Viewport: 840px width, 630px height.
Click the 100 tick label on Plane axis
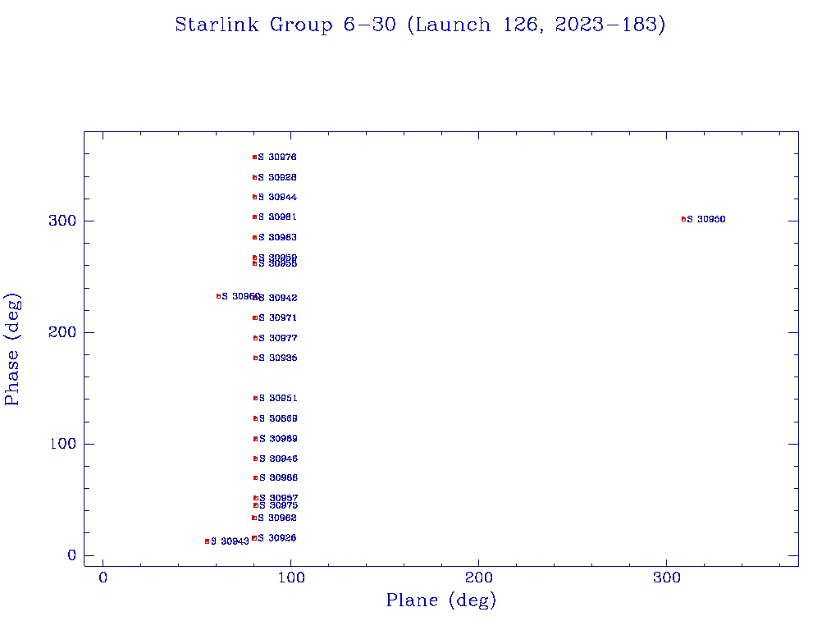coord(291,578)
